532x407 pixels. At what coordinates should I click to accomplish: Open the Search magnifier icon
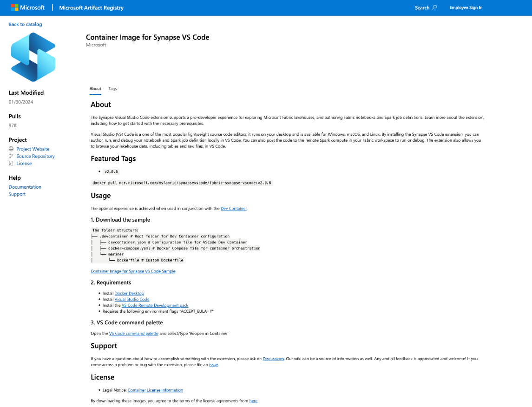coord(434,7)
